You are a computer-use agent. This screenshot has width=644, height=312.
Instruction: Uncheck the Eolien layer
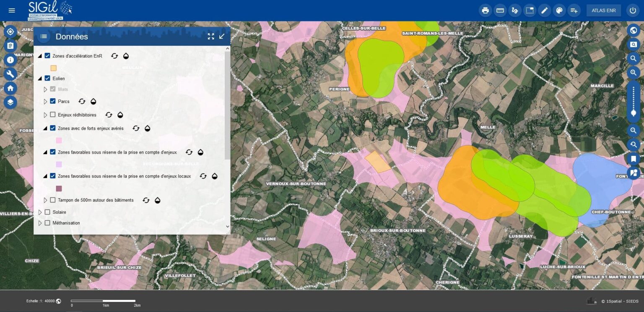point(47,78)
